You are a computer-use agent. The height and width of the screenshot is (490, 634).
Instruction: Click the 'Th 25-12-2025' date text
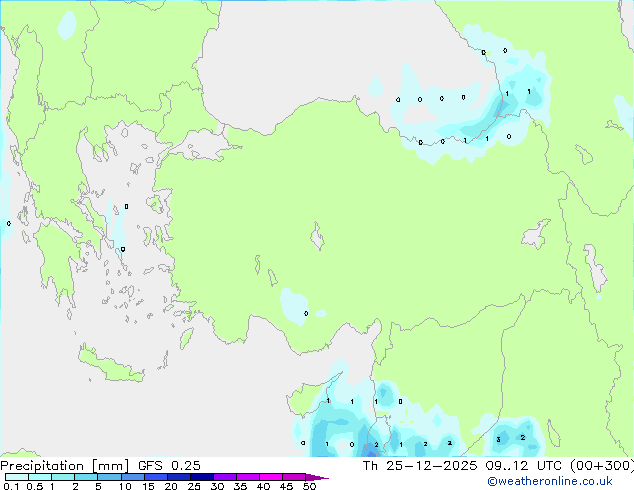(420, 466)
